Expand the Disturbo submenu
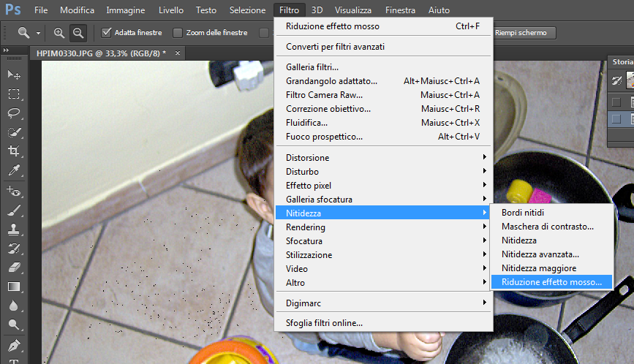 pyautogui.click(x=383, y=171)
